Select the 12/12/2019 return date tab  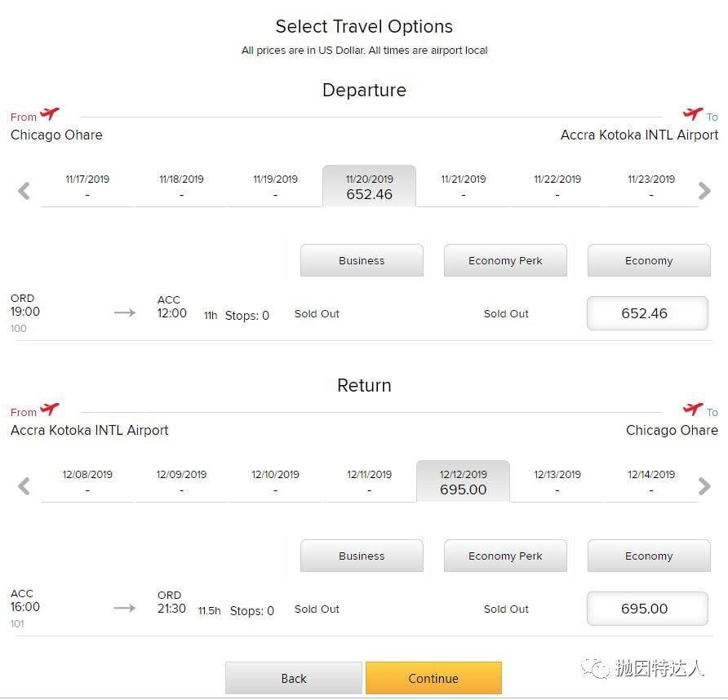click(463, 482)
